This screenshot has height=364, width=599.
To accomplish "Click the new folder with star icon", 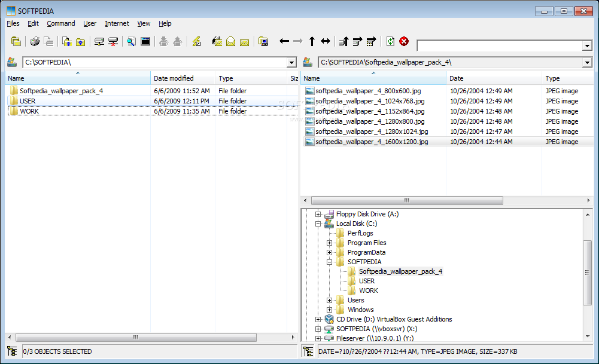I will [x=80, y=42].
